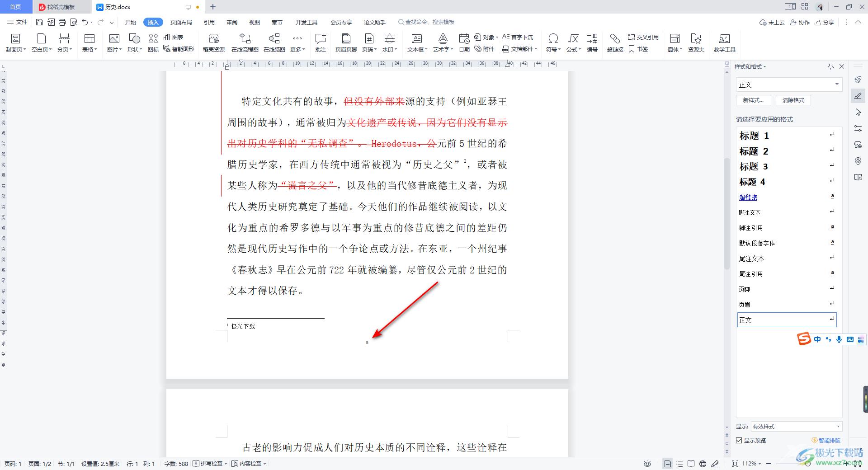Insert a chart (图表)
The height and width of the screenshot is (470, 868).
[x=174, y=37]
